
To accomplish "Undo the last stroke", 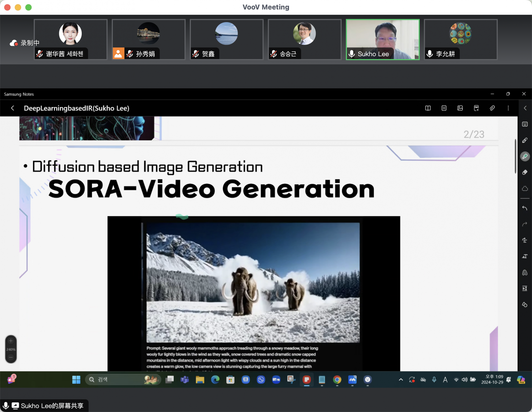I will coord(525,208).
